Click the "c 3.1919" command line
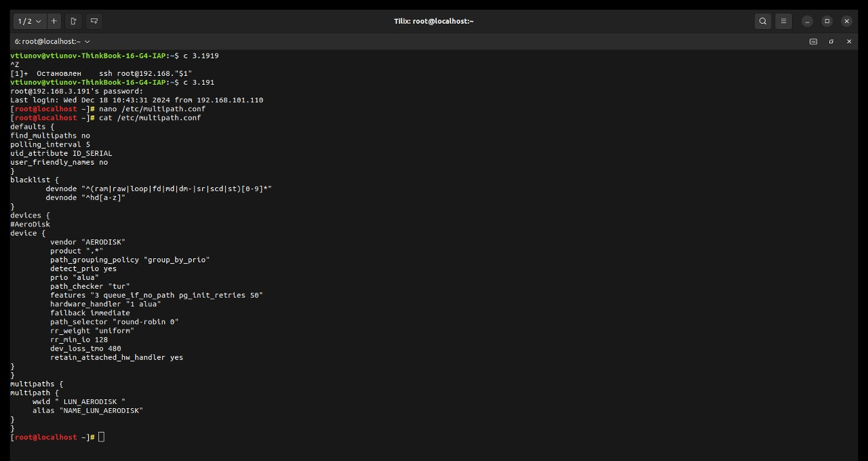Image resolution: width=868 pixels, height=461 pixels. point(201,56)
